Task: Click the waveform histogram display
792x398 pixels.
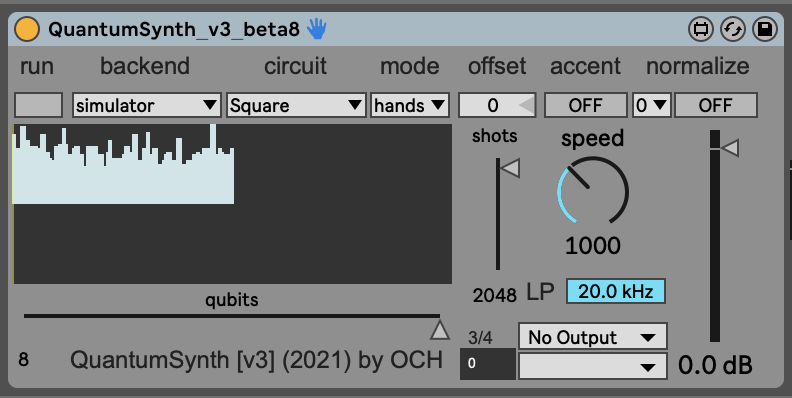Action: (x=232, y=204)
